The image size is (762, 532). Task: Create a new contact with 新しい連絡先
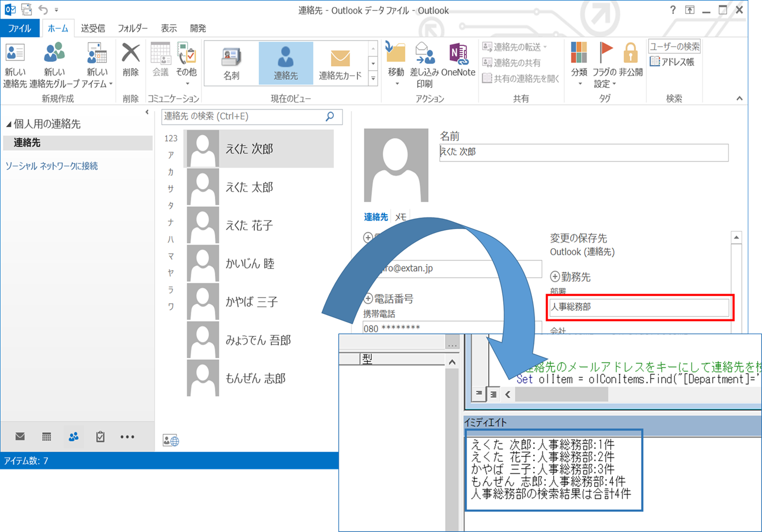(x=15, y=66)
